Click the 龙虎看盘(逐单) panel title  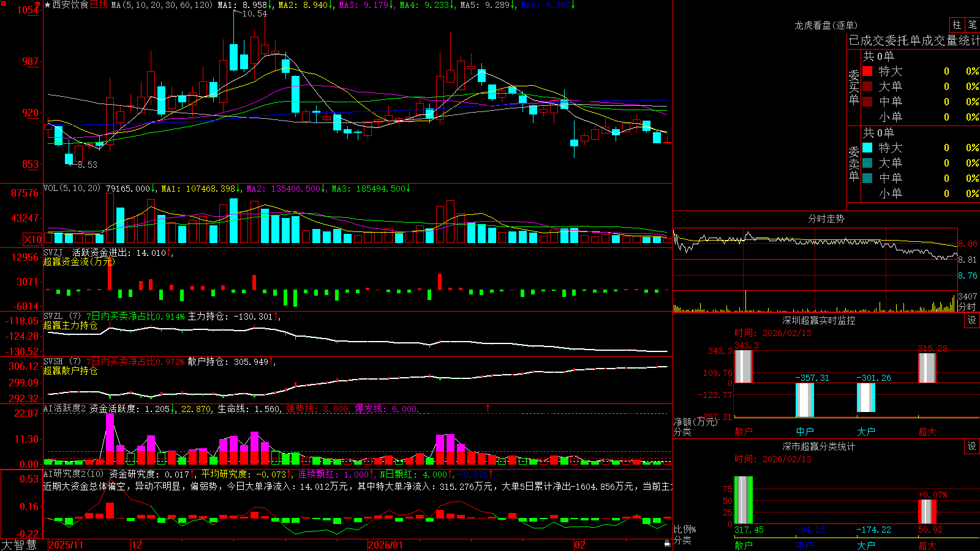tap(826, 25)
